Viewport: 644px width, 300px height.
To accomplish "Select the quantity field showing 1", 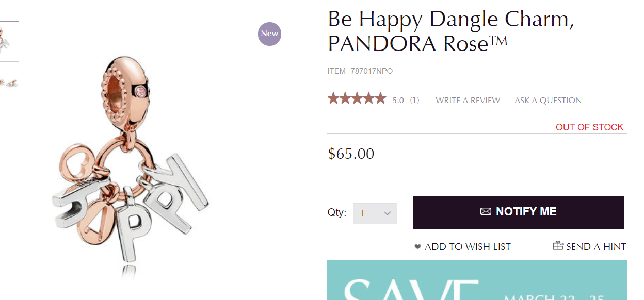I will [x=365, y=213].
